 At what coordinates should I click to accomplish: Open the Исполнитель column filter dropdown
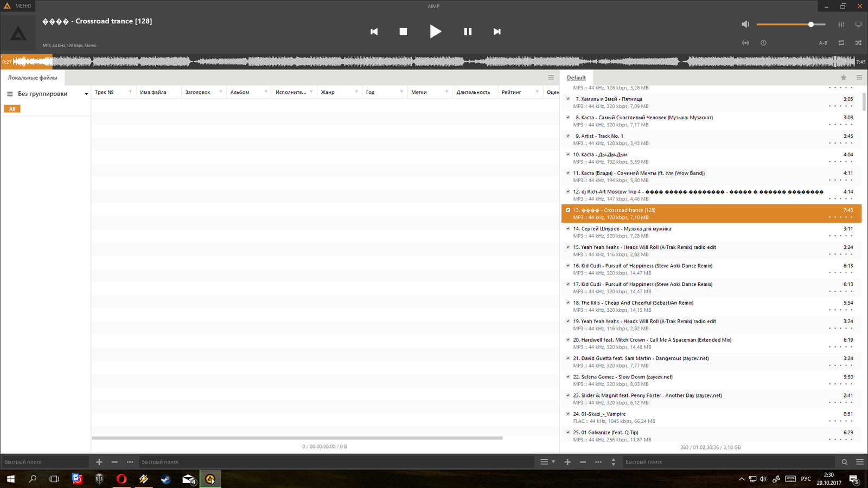click(311, 92)
